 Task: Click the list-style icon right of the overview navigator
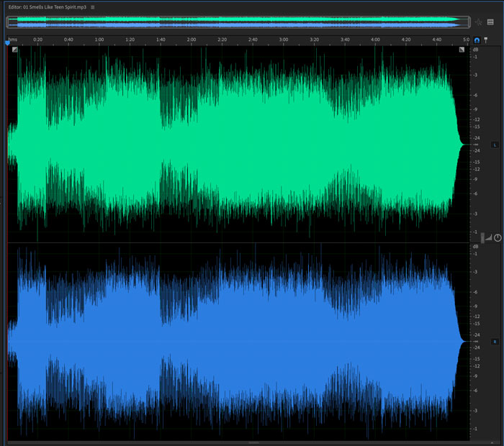(490, 22)
